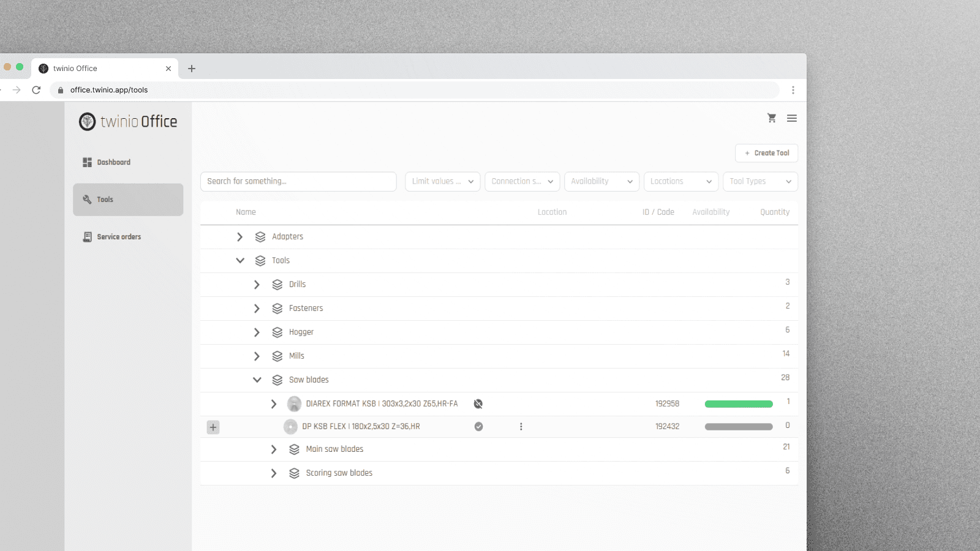
Task: Expand the Drills category
Action: 257,284
